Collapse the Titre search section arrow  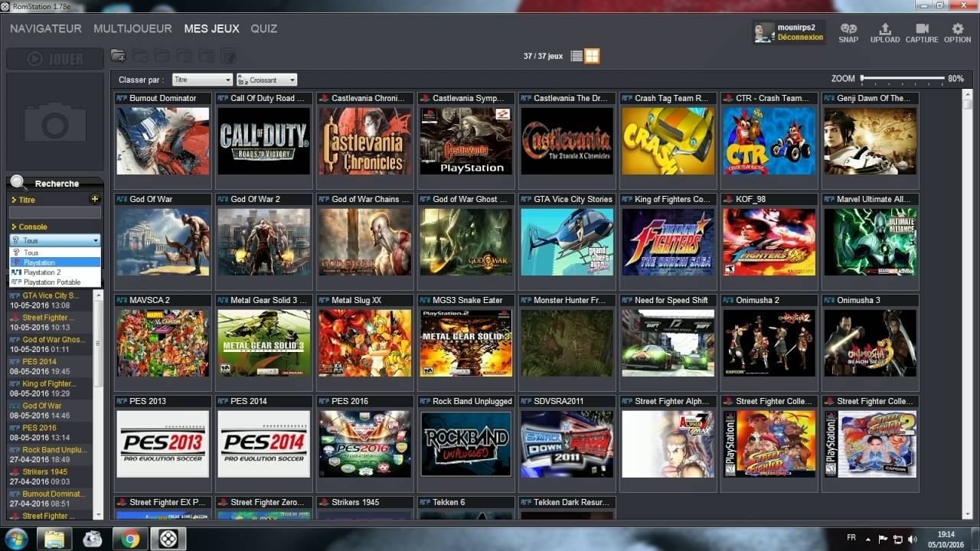[14, 200]
